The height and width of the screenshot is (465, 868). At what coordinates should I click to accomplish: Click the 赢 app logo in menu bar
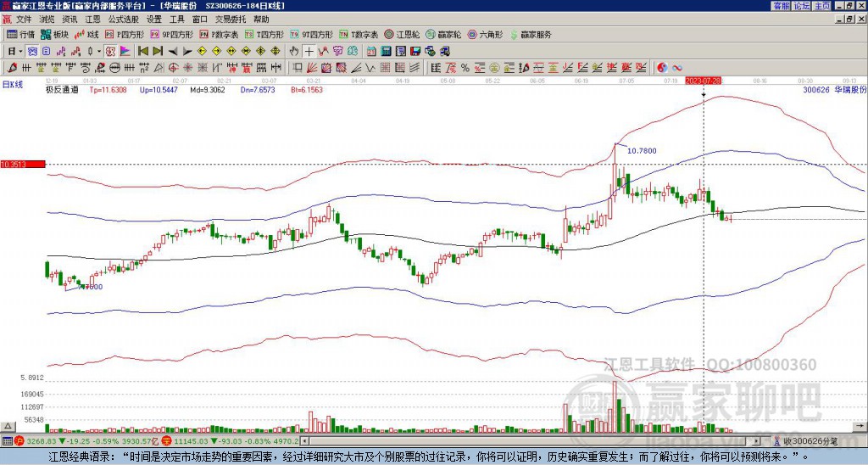click(7, 20)
